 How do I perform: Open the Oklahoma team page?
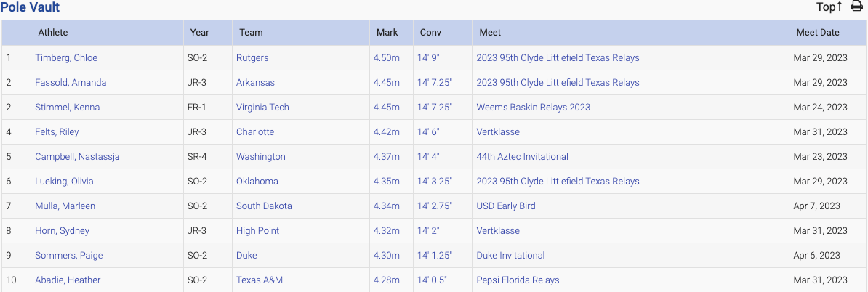coord(257,182)
